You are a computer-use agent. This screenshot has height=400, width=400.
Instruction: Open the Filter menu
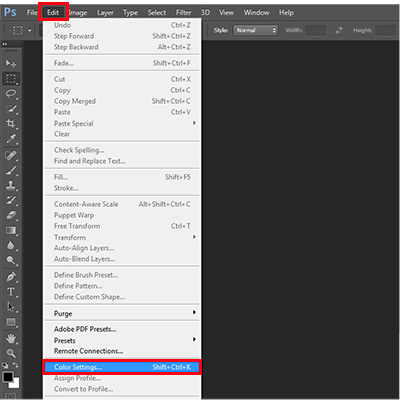pos(184,13)
